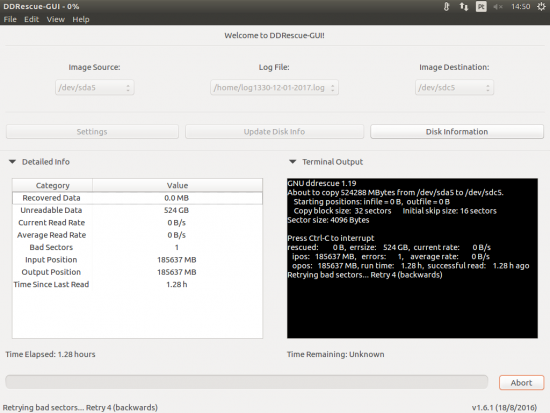Open the system gear menu icon
This screenshot has width=550, height=413.
[x=541, y=7]
